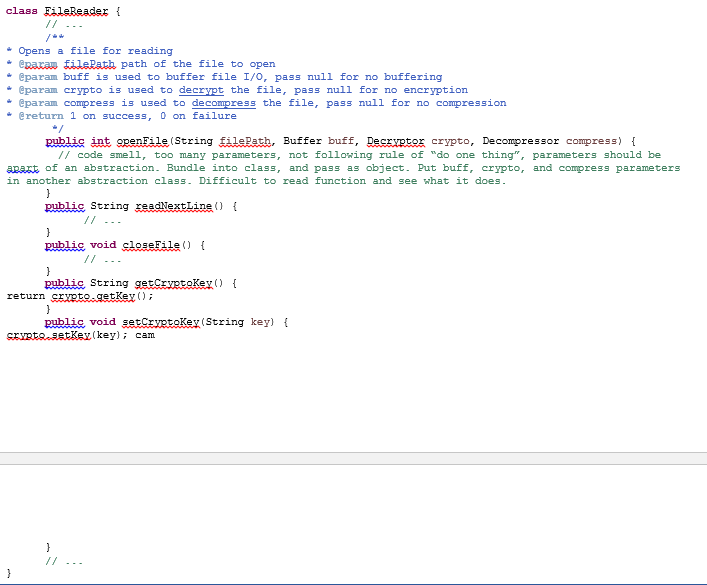Click the 'class' keyword on the first line

(x=22, y=11)
